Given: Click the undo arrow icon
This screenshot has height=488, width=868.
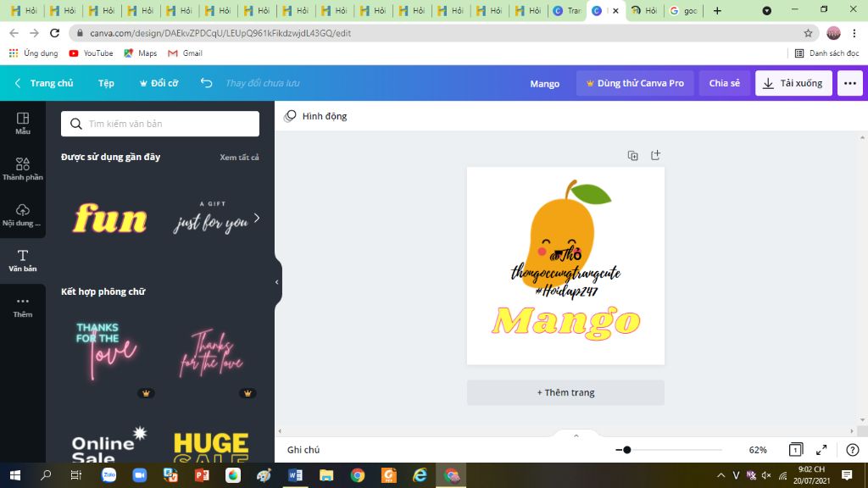Looking at the screenshot, I should (x=207, y=83).
